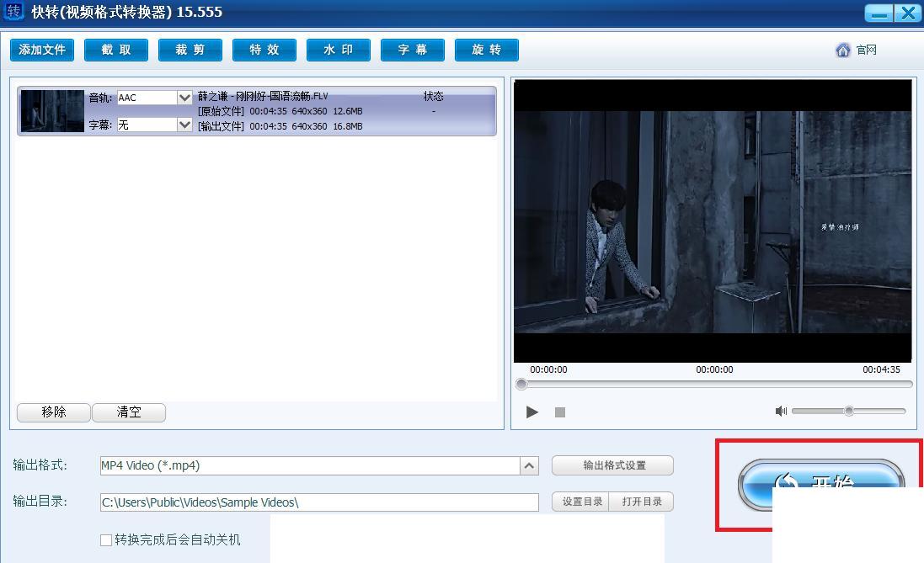Image resolution: width=924 pixels, height=563 pixels.
Task: Click the 移除 remove button
Action: [x=54, y=412]
